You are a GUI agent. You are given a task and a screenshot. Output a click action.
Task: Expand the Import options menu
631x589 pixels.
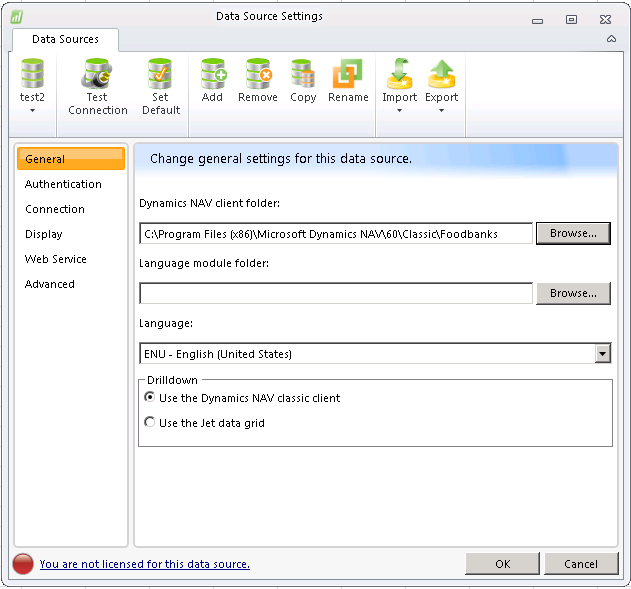(399, 110)
